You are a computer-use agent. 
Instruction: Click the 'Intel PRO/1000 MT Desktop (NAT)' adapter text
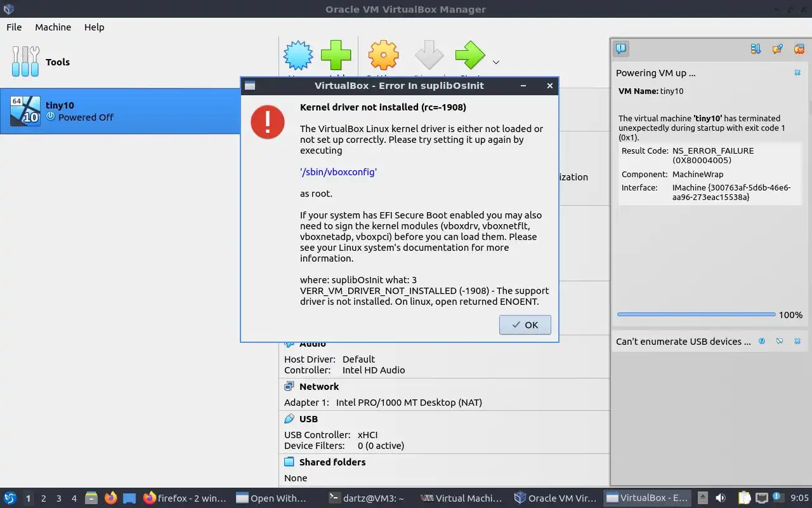tap(409, 403)
